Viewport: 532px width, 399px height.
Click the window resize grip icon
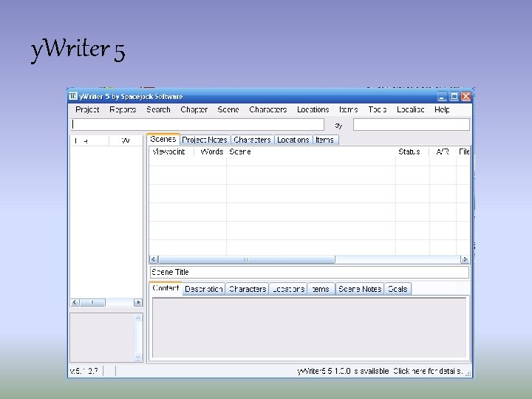coord(468,374)
